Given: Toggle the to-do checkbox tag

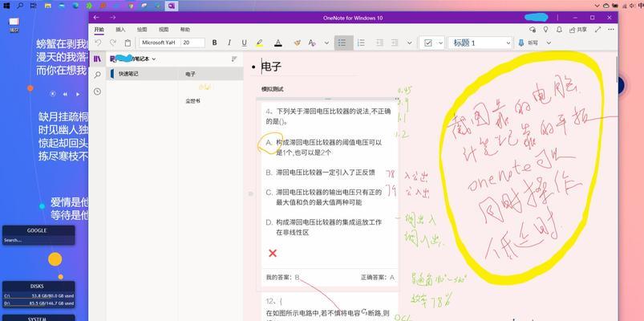Looking at the screenshot, I should click(x=428, y=43).
